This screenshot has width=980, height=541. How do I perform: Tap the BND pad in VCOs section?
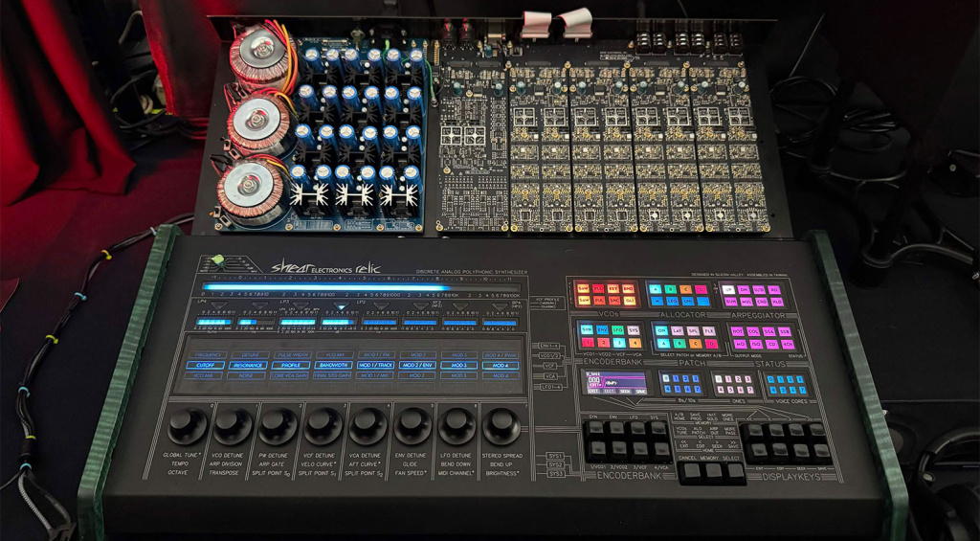point(628,289)
